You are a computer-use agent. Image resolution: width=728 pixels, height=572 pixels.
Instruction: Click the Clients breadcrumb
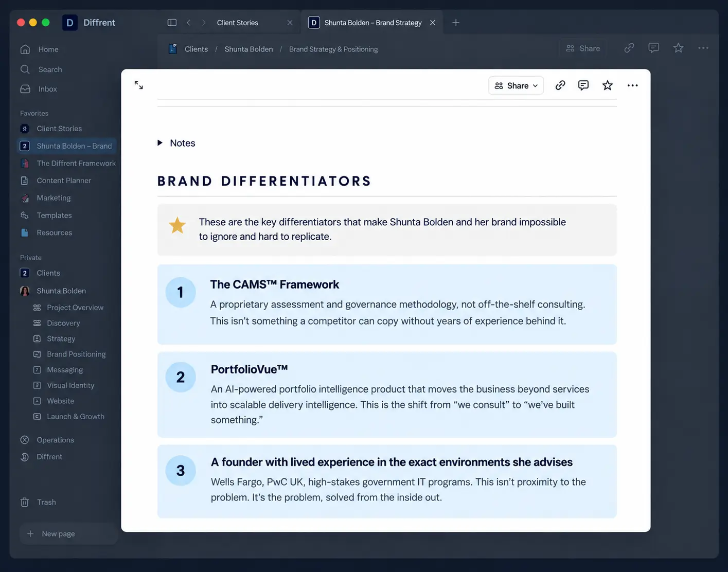click(x=197, y=49)
